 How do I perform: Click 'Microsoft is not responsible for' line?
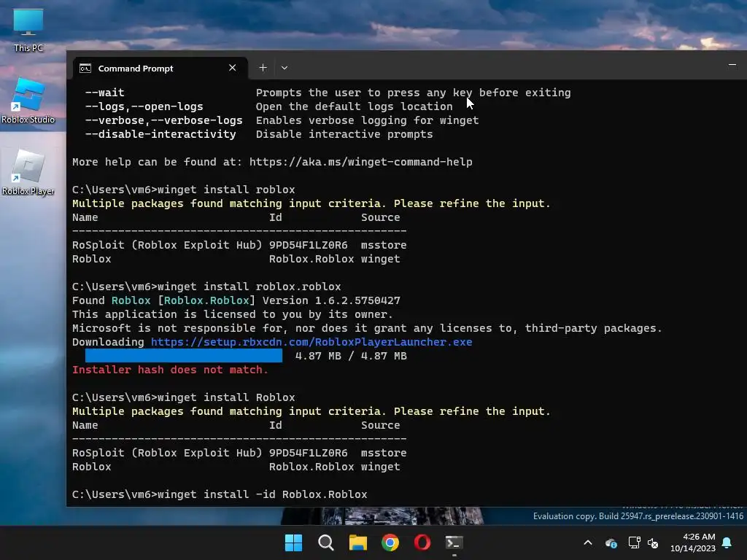(367, 328)
